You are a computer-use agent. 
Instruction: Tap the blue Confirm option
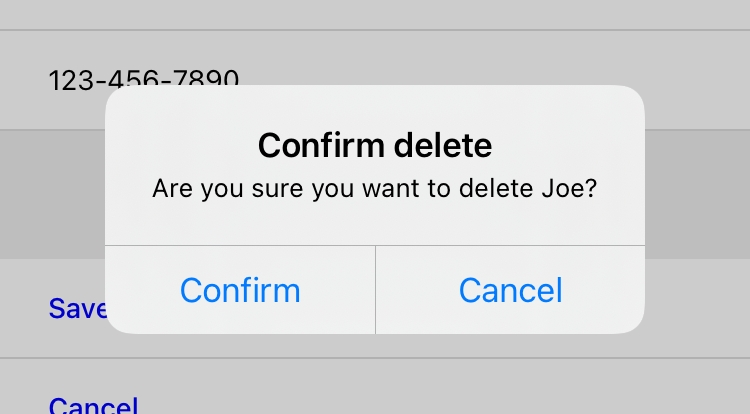[x=240, y=290]
